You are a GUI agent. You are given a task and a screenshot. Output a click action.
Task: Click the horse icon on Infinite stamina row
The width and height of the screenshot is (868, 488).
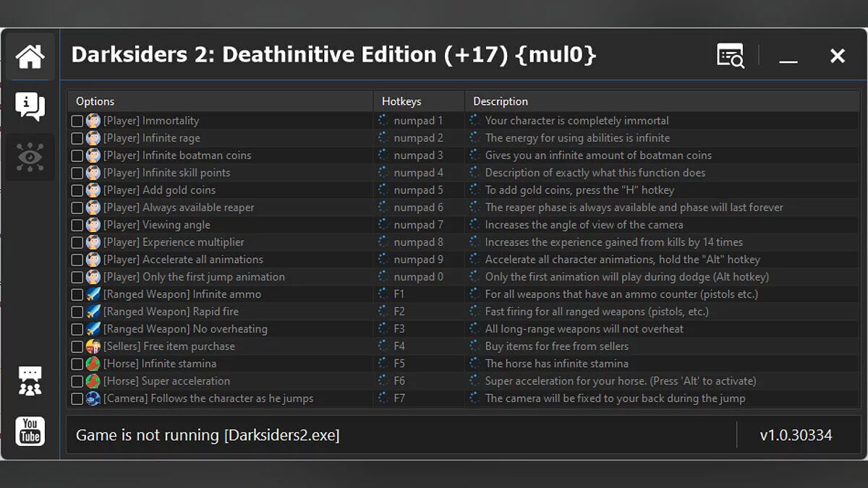pyautogui.click(x=93, y=363)
